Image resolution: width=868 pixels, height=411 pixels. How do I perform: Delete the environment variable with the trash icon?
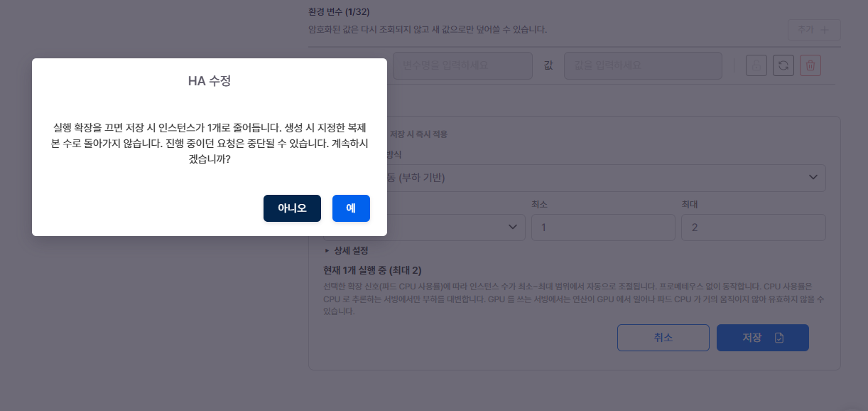(x=810, y=65)
